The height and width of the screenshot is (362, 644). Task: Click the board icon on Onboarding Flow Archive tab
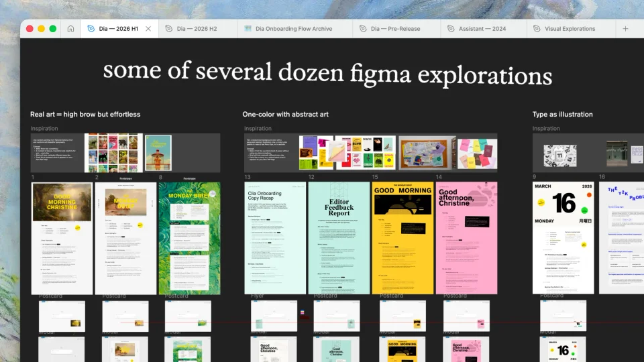[248, 29]
